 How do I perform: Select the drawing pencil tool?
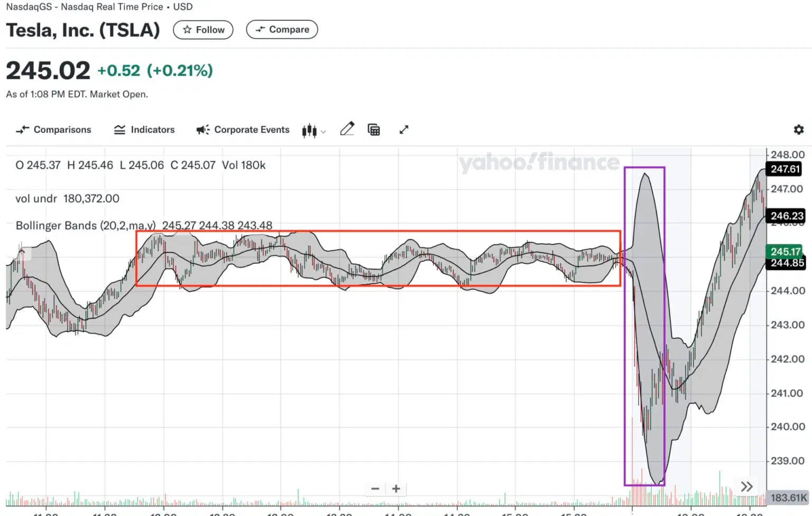click(x=347, y=130)
